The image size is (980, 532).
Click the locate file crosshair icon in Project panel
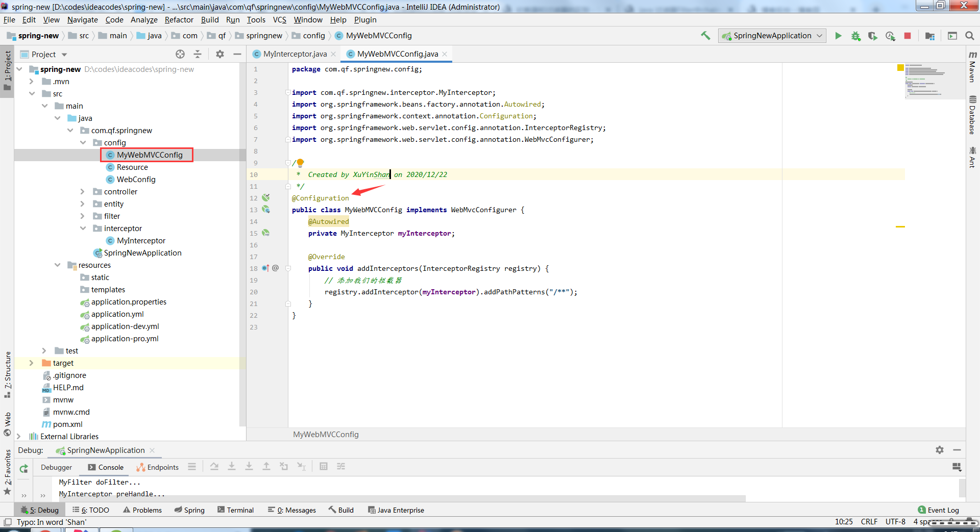pos(180,54)
